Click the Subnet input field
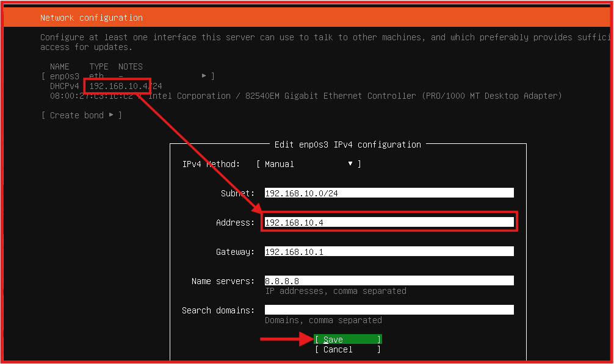The height and width of the screenshot is (364, 614). pyautogui.click(x=389, y=193)
